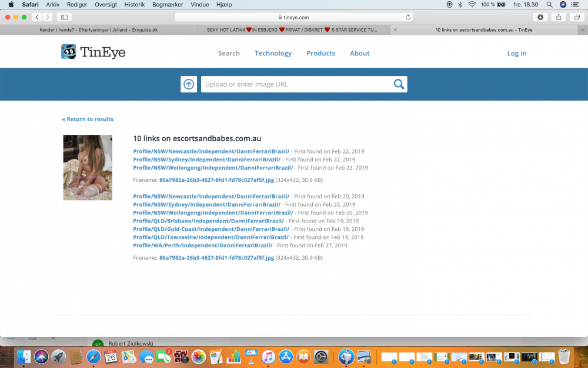Open System Preferences from the Dock
This screenshot has width=588, height=368.
[x=321, y=356]
